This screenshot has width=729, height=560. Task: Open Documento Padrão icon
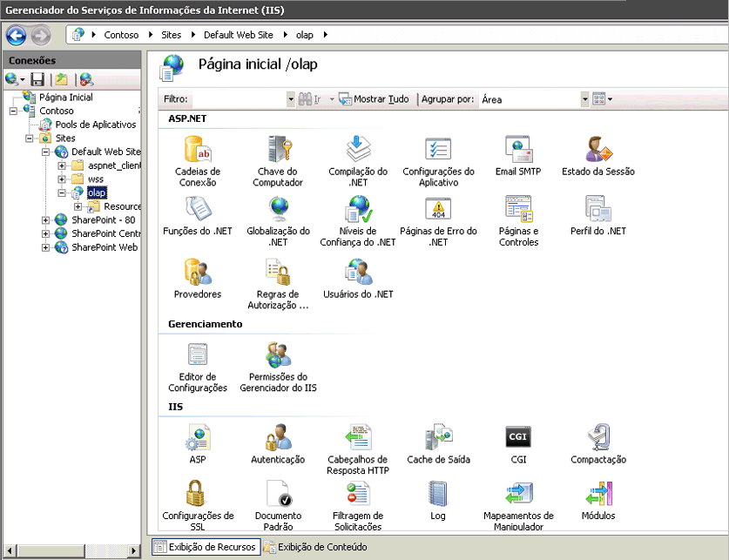[x=278, y=505]
